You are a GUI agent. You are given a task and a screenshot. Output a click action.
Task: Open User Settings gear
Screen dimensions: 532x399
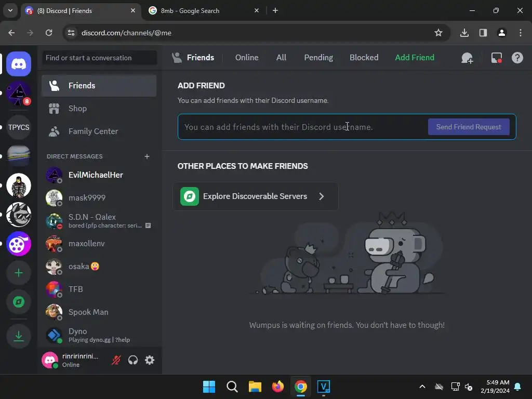pyautogui.click(x=150, y=360)
